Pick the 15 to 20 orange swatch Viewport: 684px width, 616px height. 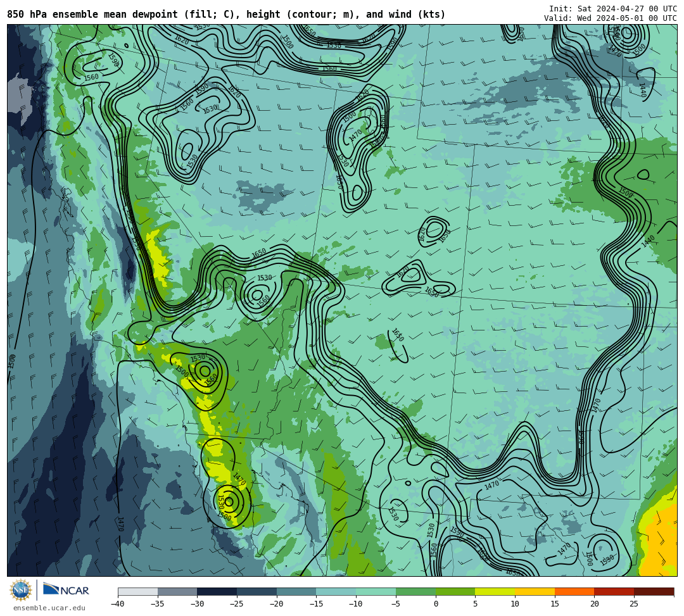click(x=574, y=591)
